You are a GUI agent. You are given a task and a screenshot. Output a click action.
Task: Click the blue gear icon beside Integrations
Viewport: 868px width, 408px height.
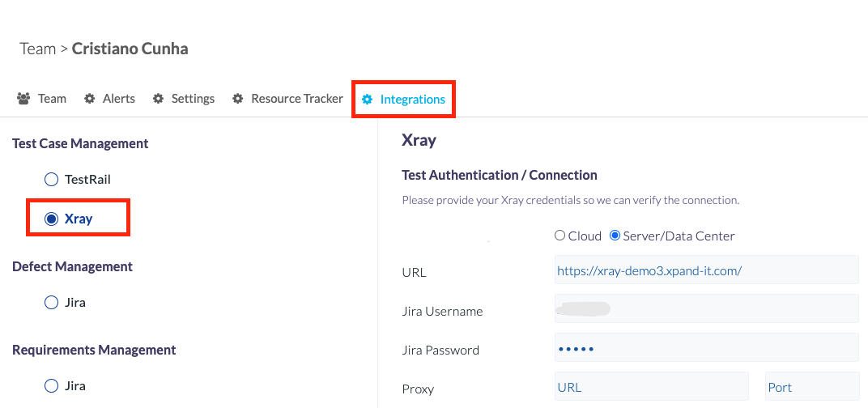(367, 100)
